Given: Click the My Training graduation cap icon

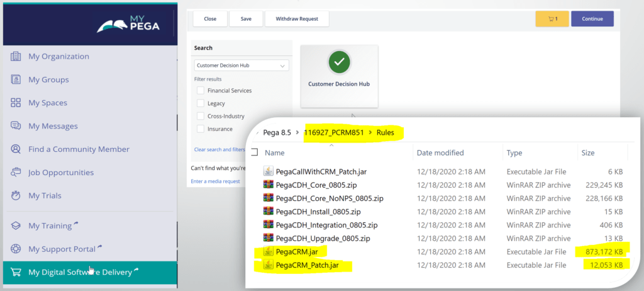Looking at the screenshot, I should coord(16,225).
